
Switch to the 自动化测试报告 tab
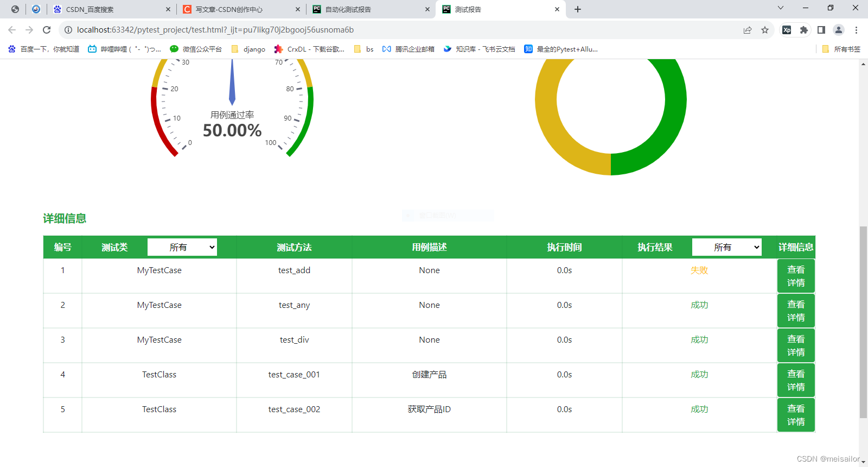(371, 9)
